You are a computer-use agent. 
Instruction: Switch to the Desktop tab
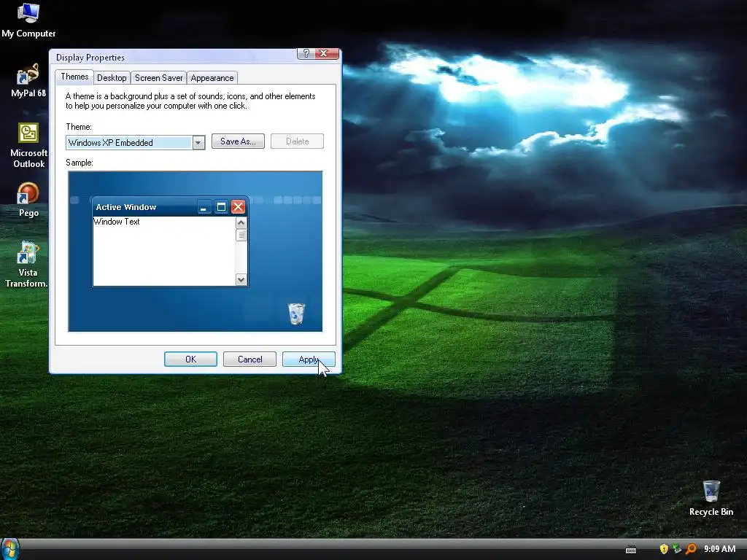112,77
